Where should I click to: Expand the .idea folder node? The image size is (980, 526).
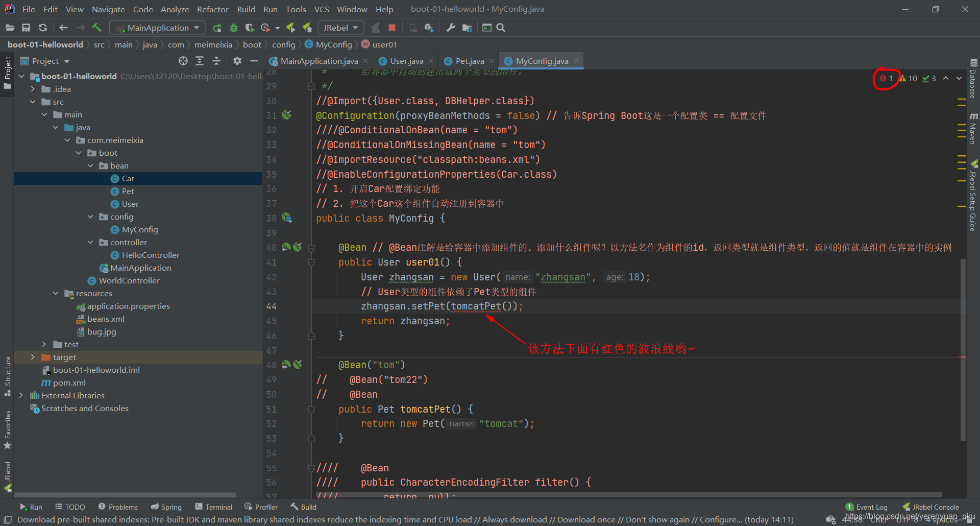click(33, 89)
